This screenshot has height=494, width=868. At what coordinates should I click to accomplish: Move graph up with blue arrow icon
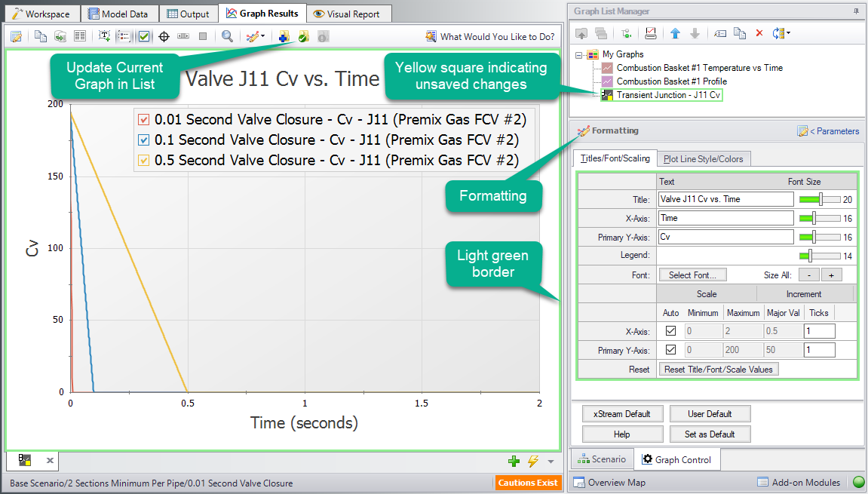point(676,33)
